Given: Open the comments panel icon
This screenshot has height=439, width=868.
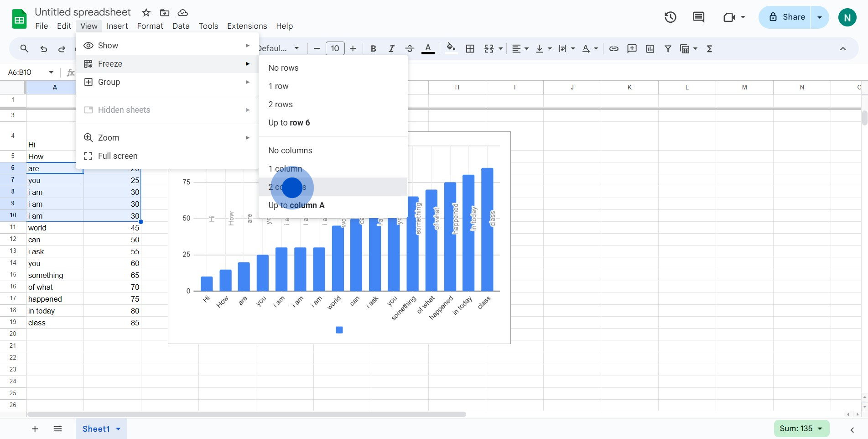Looking at the screenshot, I should (x=698, y=17).
